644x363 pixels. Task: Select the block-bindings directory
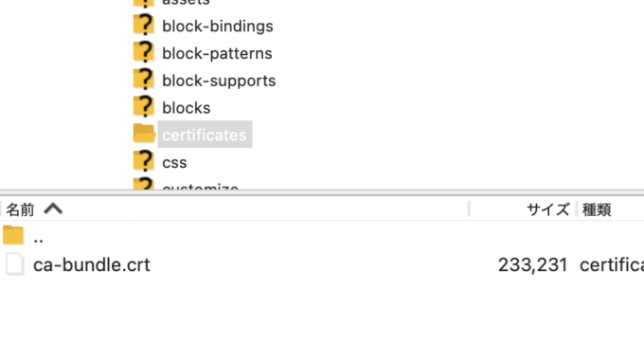pyautogui.click(x=218, y=26)
